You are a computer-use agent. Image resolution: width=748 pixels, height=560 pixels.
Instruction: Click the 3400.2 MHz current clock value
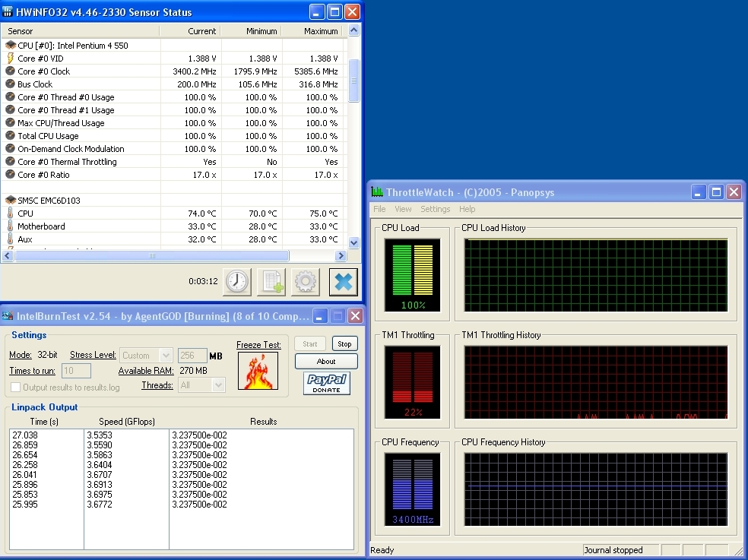194,71
